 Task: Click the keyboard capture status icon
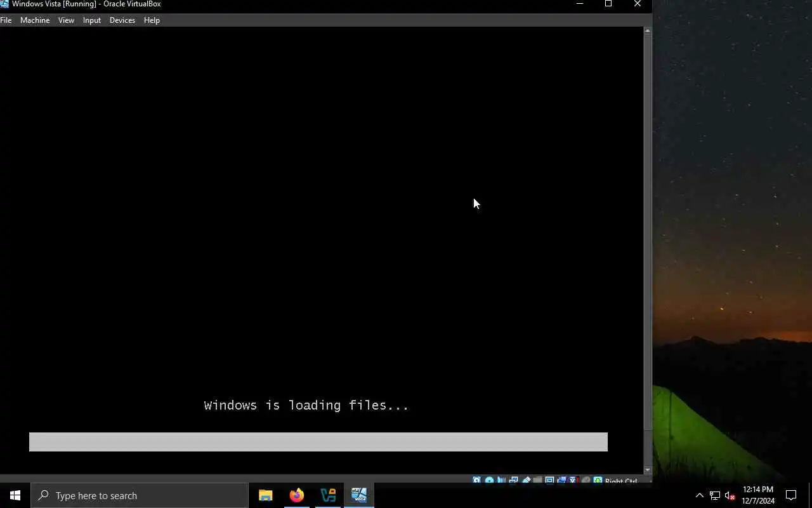(x=598, y=480)
